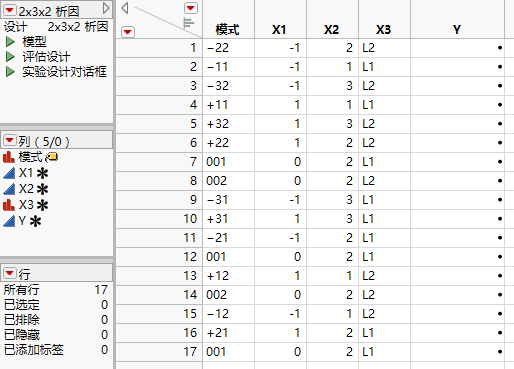Click the 模式 cell −22 in row 1
Image resolution: width=514 pixels, height=369 pixels.
228,48
